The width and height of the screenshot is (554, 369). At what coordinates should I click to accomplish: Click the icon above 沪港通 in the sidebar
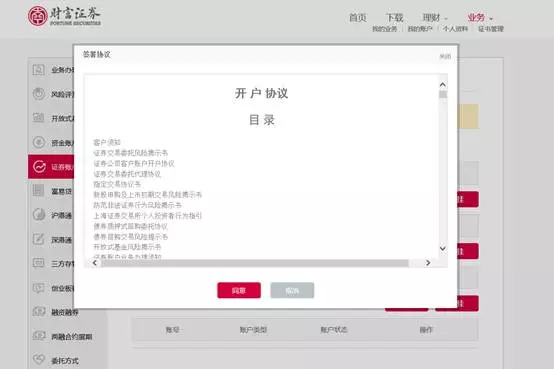[39, 191]
